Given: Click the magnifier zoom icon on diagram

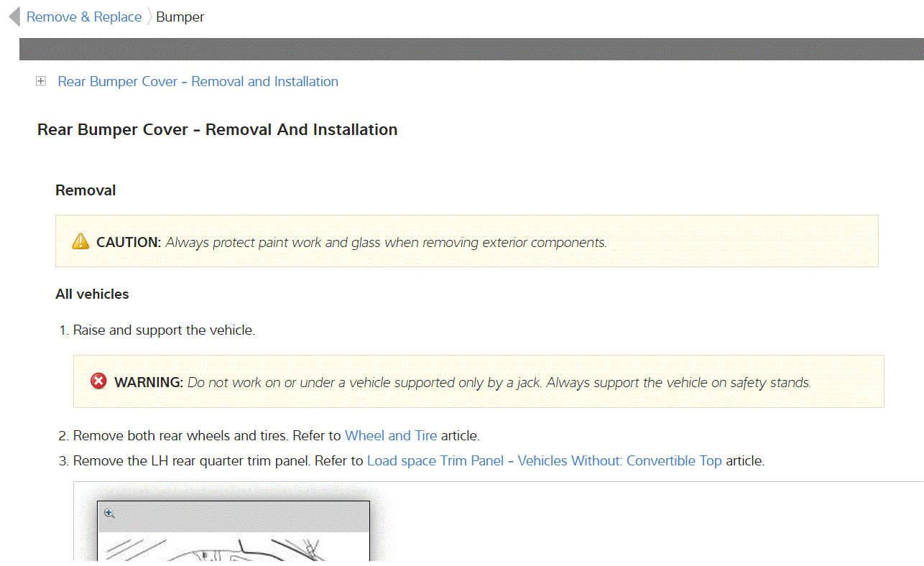Looking at the screenshot, I should coord(109,514).
